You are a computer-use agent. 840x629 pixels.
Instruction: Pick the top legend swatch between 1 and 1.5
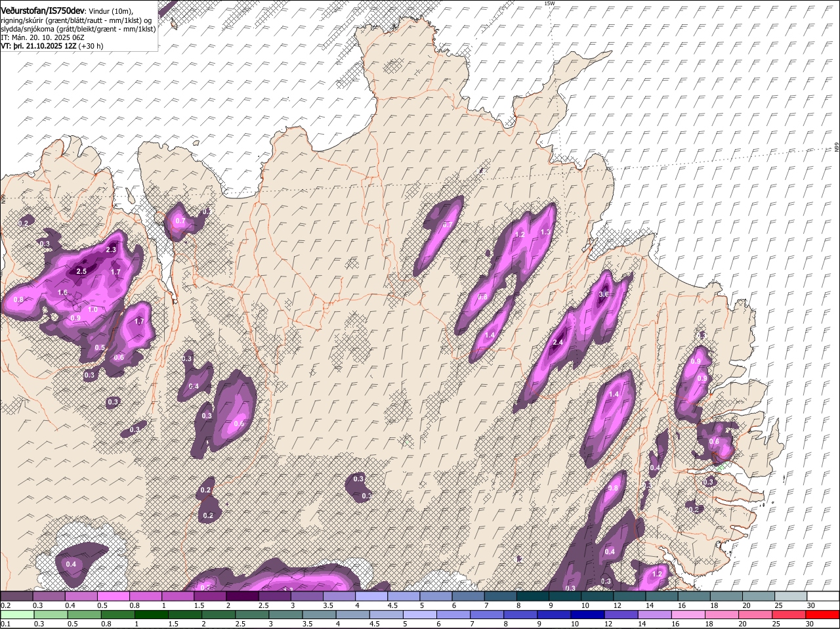pyautogui.click(x=178, y=596)
